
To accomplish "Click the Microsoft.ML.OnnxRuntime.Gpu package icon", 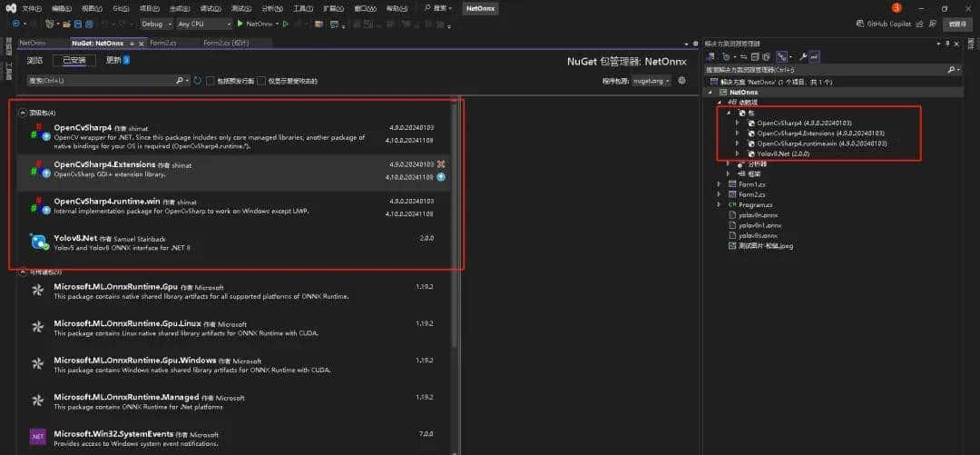I will tap(37, 291).
